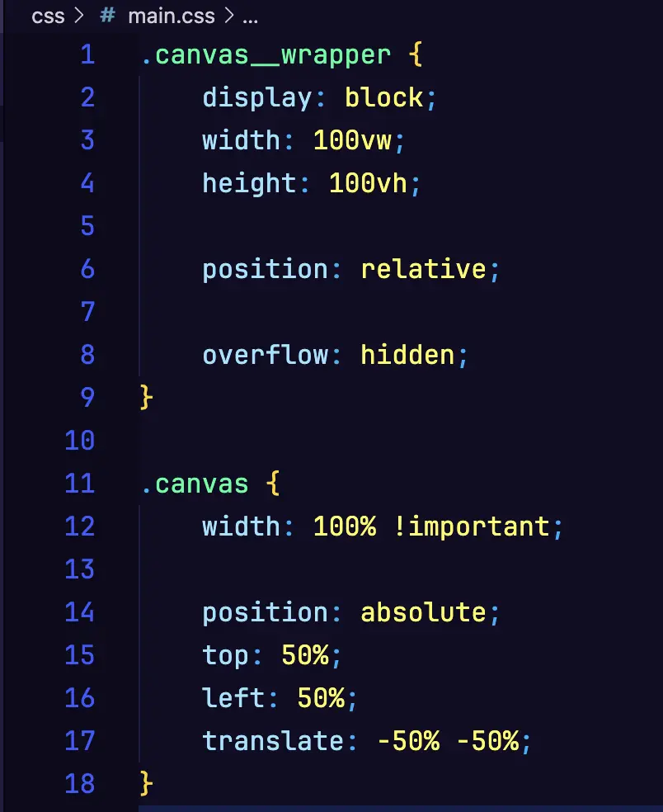The height and width of the screenshot is (812, 663).
Task: Click line number 18 in the gutter
Action: [80, 783]
